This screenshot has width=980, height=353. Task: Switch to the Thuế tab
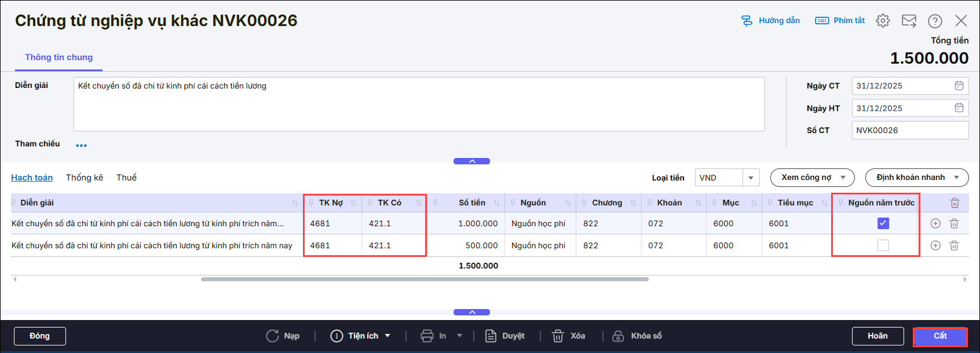point(126,178)
